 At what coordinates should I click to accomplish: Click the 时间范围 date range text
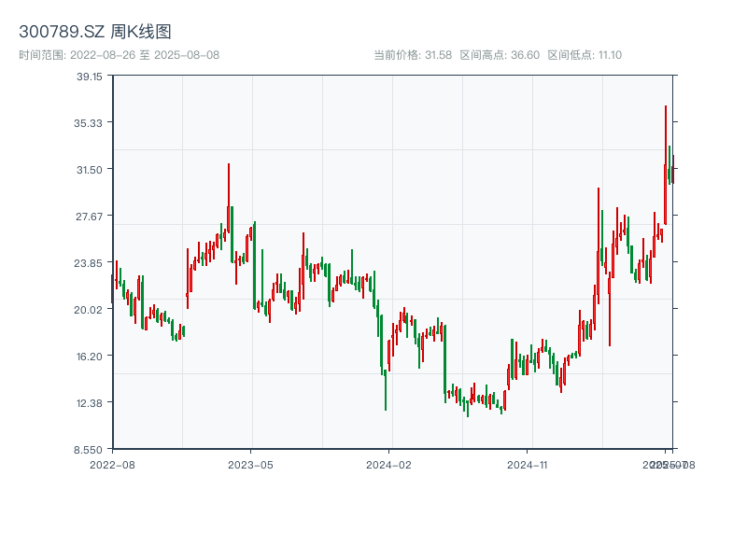click(x=120, y=55)
